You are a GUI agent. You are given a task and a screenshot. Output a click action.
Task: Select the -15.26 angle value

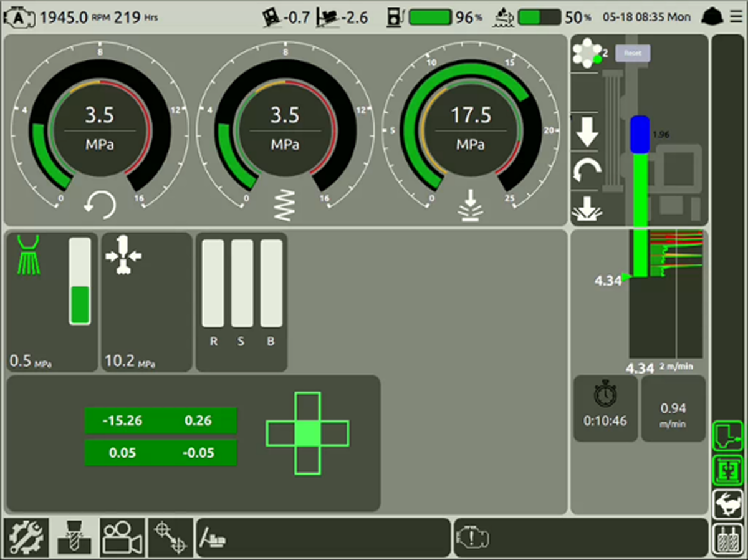[x=123, y=420]
